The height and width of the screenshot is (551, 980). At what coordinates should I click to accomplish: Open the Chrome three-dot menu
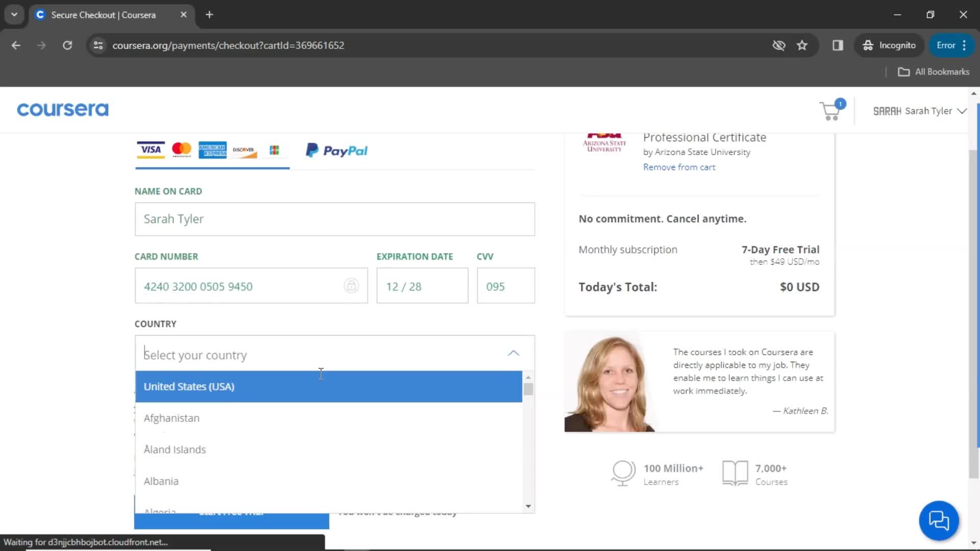coord(964,45)
